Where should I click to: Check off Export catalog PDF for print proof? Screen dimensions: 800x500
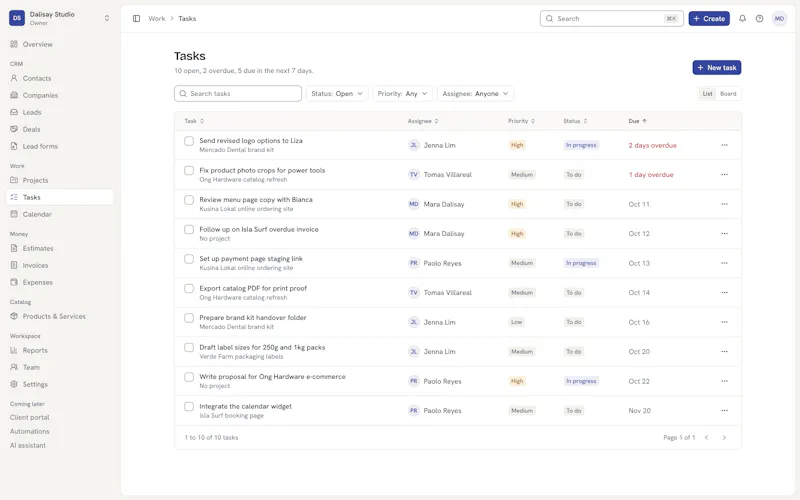point(189,288)
